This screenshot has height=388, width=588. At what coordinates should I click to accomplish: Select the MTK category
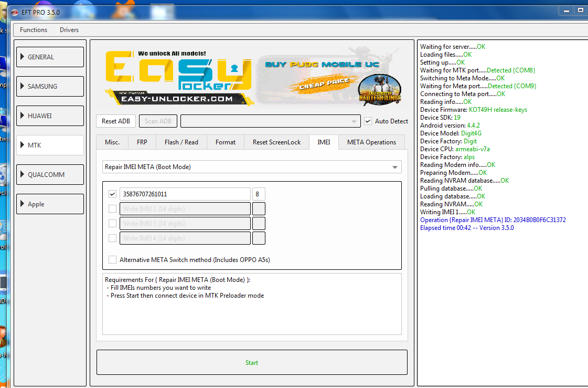click(x=50, y=145)
